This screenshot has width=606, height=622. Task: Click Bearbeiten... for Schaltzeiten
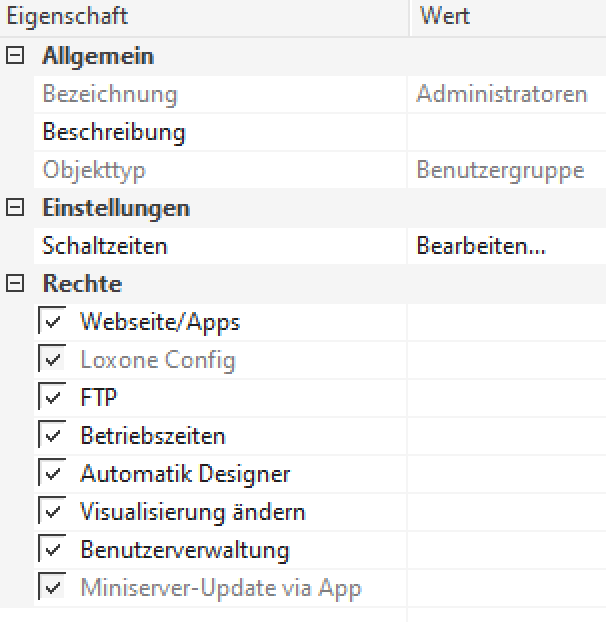point(481,246)
